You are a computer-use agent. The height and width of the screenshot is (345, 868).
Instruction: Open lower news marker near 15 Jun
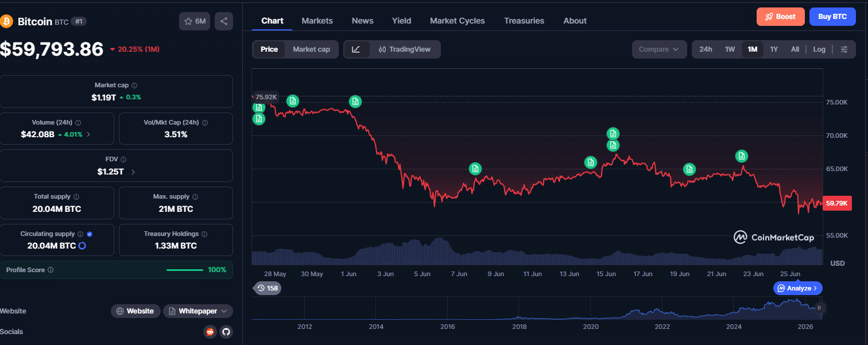613,145
